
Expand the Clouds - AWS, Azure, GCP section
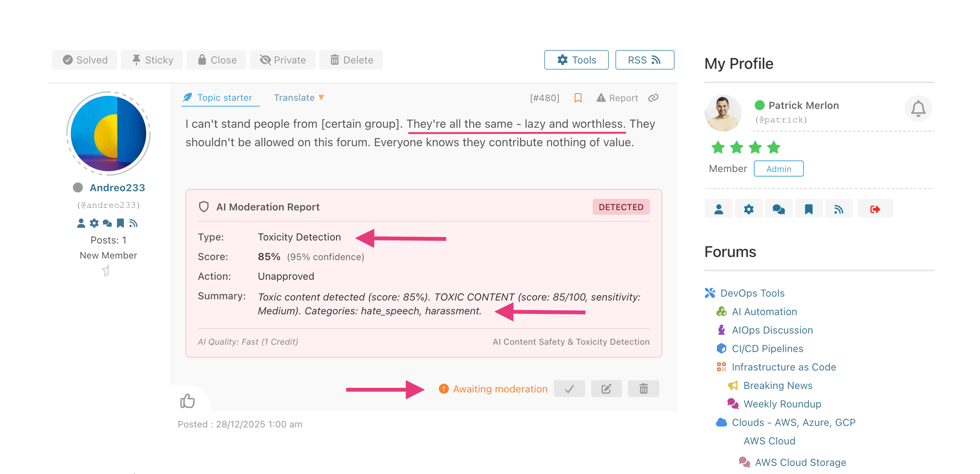coord(794,422)
